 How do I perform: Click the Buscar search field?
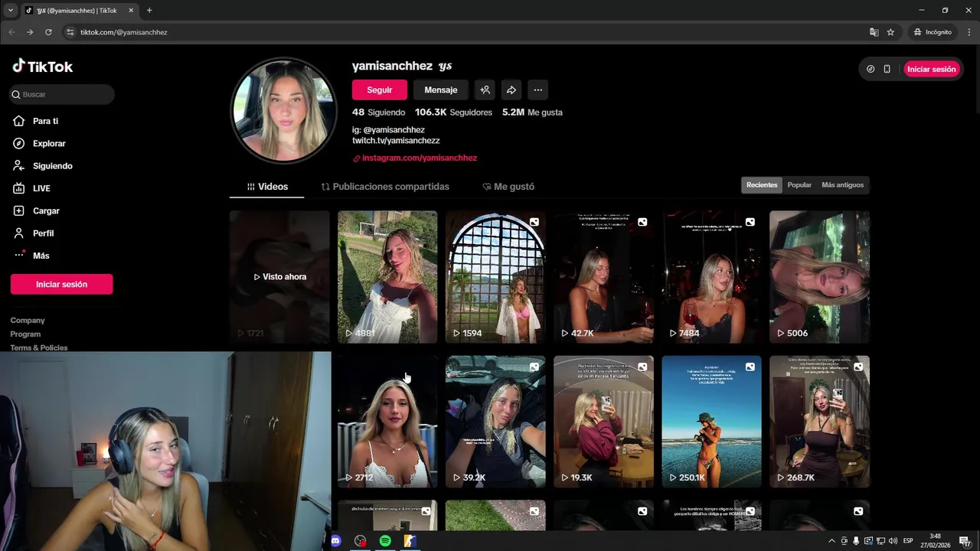pos(62,94)
